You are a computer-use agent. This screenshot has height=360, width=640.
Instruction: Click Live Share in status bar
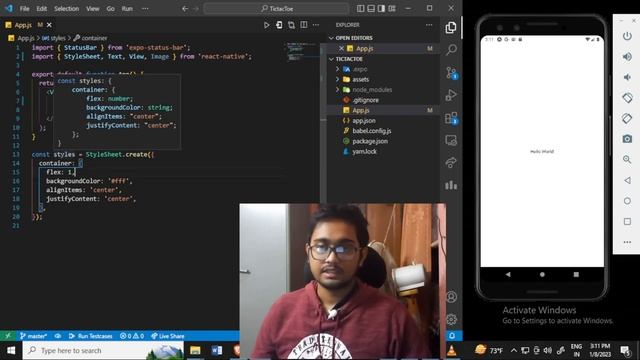tap(168, 336)
